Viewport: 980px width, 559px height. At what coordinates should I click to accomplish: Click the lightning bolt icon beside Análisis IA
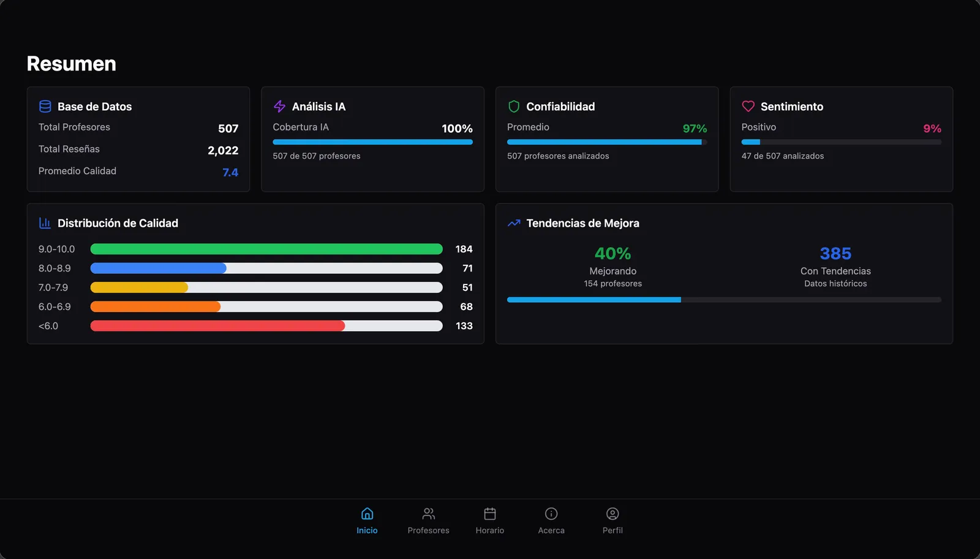click(279, 107)
